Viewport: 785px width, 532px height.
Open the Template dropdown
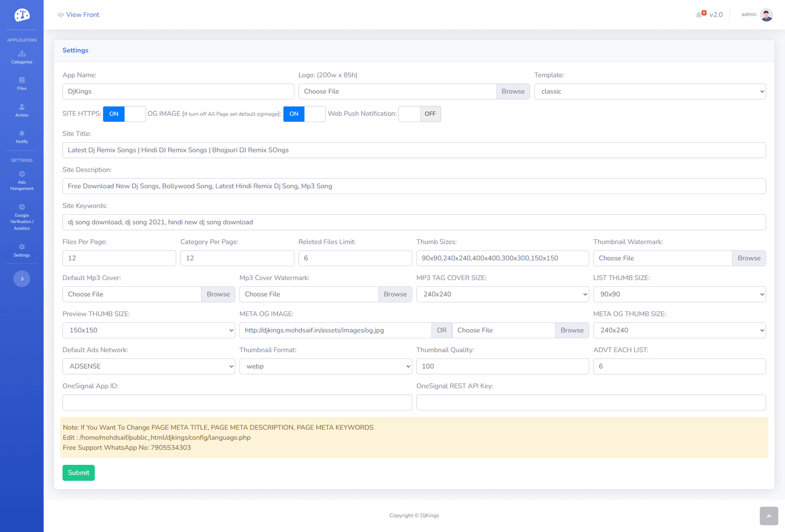650,92
